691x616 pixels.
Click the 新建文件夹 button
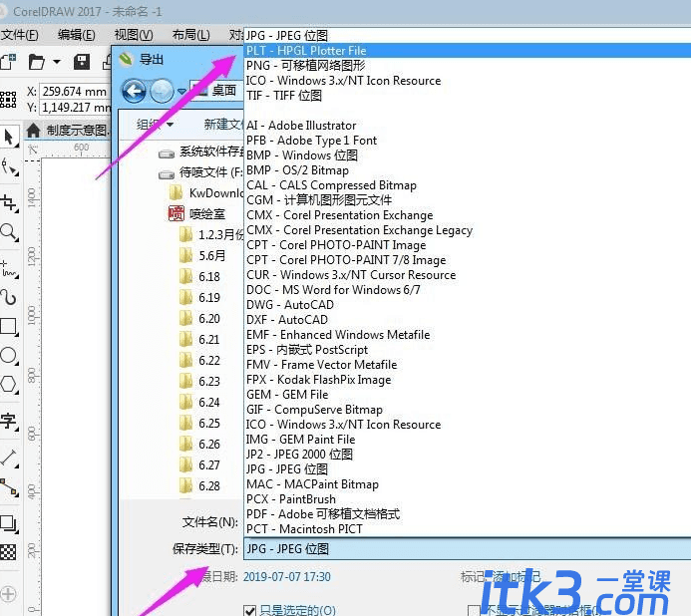[x=223, y=125]
